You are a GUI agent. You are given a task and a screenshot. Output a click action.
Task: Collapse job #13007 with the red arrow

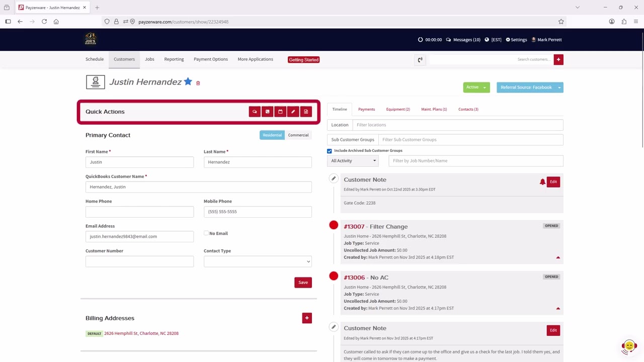point(558,257)
